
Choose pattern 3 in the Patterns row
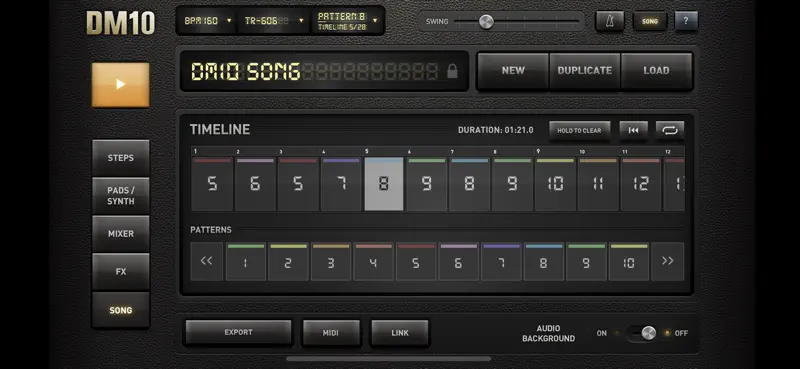331,261
